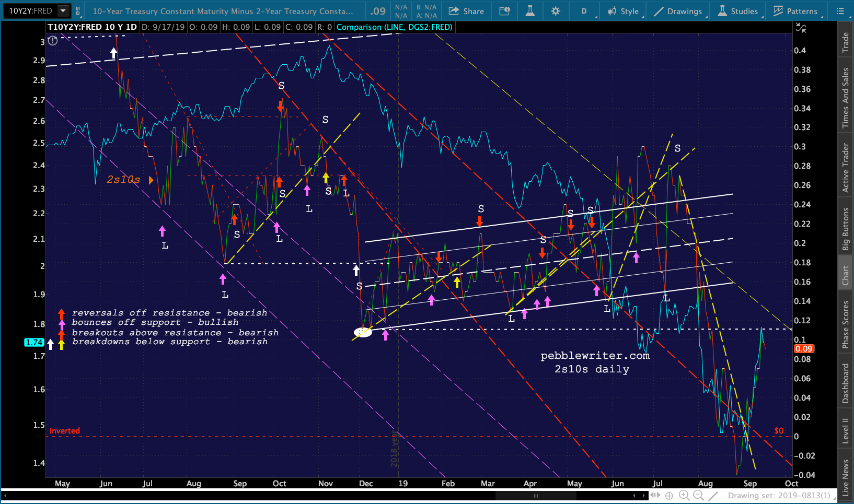This screenshot has width=854, height=504.
Task: Click the collapse arrows icon above the right price axis
Action: (801, 28)
